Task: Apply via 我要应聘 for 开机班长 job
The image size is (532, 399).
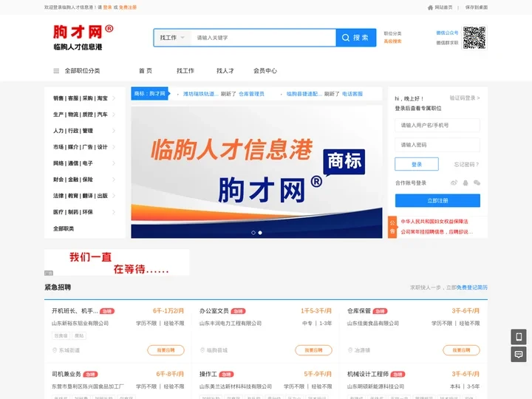Action: tap(166, 350)
